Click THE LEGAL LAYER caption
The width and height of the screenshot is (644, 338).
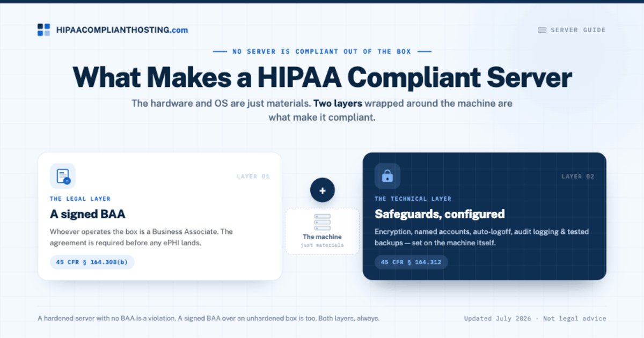coord(80,199)
